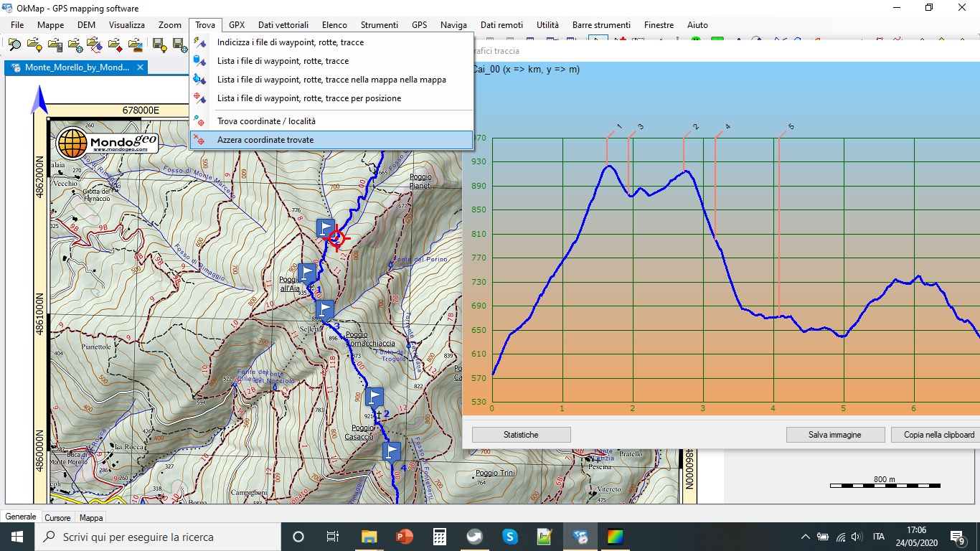
Task: Expand the system tray hidden icons chevron
Action: tap(806, 537)
